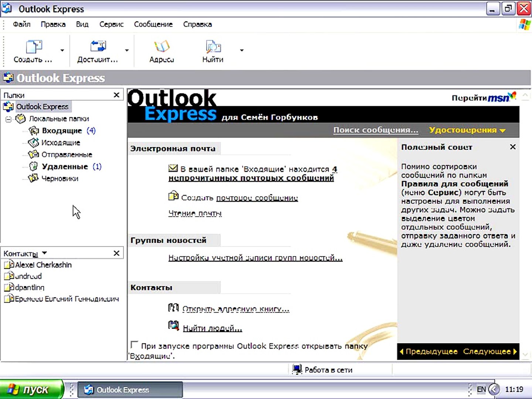This screenshot has width=532, height=399.
Task: Click the create mail message icon in the main pane
Action: coord(173,195)
